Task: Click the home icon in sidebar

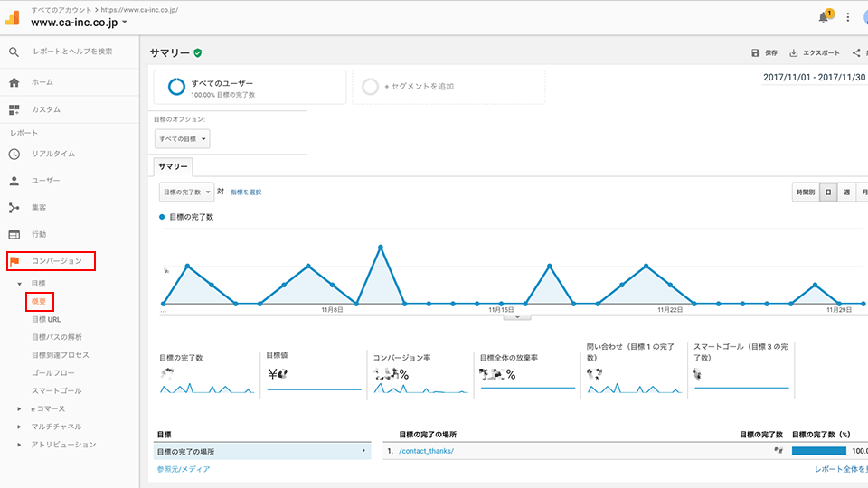Action: (14, 82)
